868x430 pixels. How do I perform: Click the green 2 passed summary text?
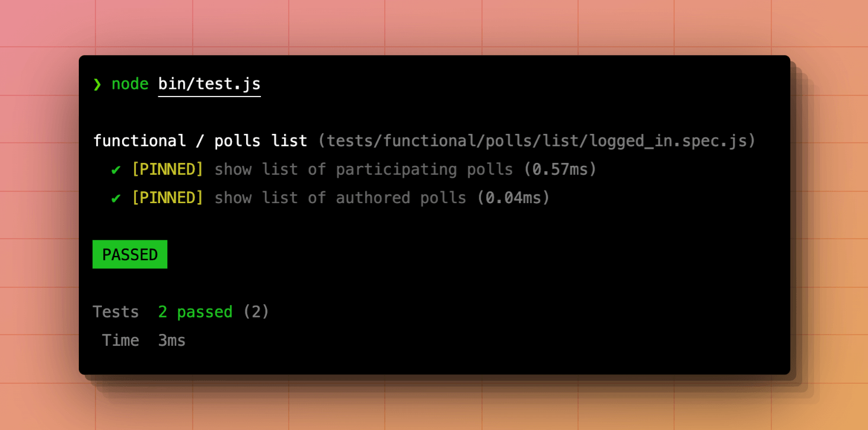(195, 312)
